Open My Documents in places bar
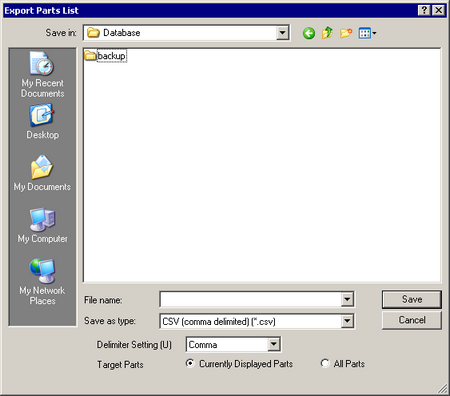This screenshot has height=396, width=450. 42,173
